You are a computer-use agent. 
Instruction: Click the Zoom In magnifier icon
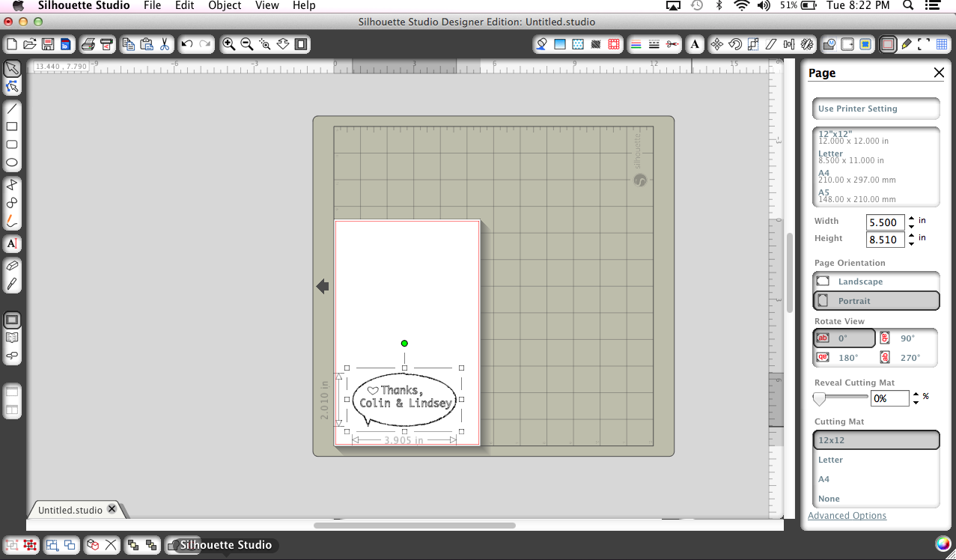pos(228,44)
